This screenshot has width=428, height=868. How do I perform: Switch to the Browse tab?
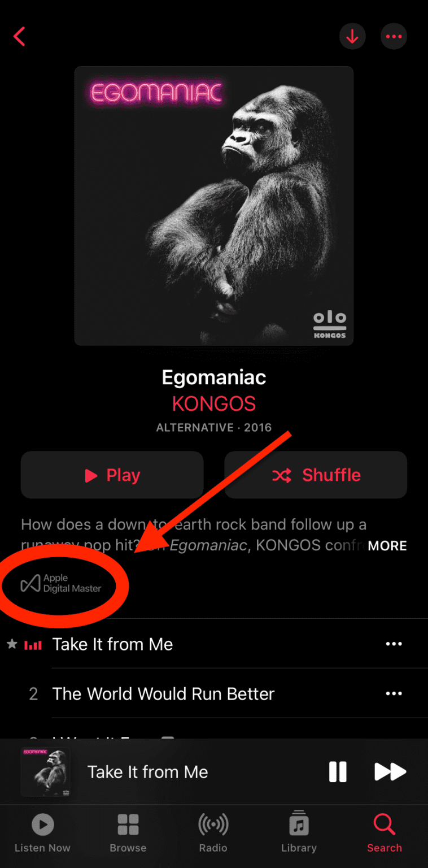tap(128, 833)
